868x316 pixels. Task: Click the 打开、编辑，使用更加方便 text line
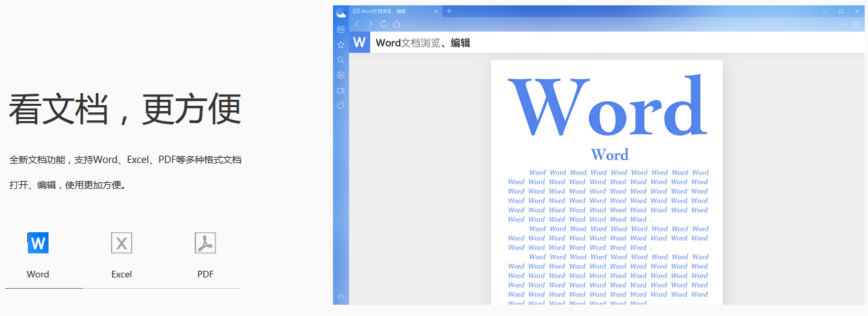pyautogui.click(x=67, y=185)
